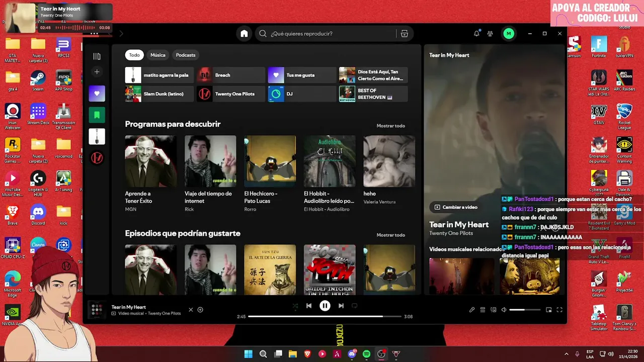Open the lyrics microphone icon

472,310
